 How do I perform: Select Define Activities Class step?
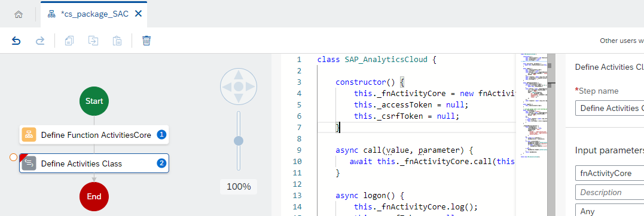(94, 163)
